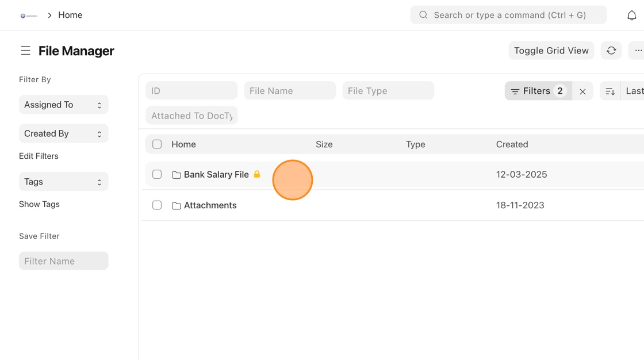
Task: Click the refresh list icon
Action: click(x=611, y=51)
